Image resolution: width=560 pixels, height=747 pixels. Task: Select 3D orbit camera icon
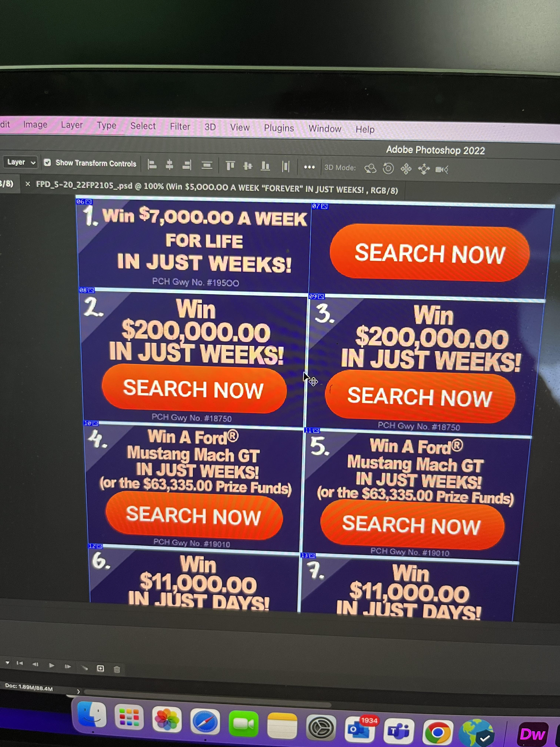point(370,168)
